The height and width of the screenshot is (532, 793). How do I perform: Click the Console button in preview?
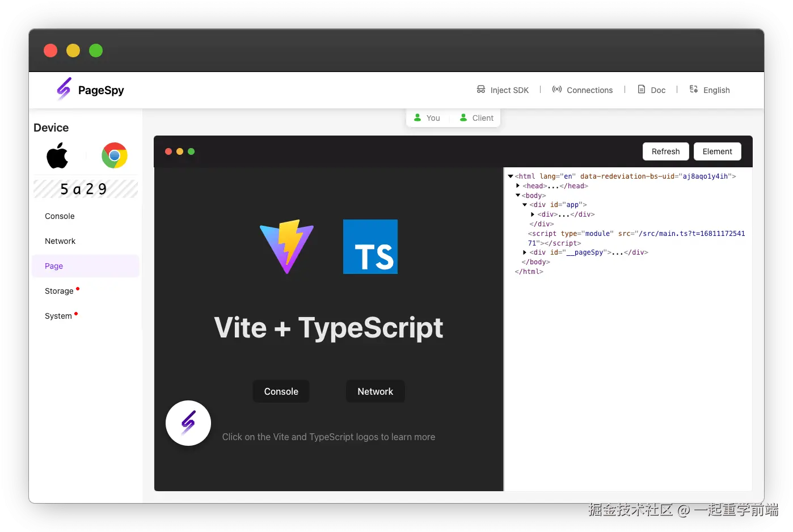click(281, 391)
